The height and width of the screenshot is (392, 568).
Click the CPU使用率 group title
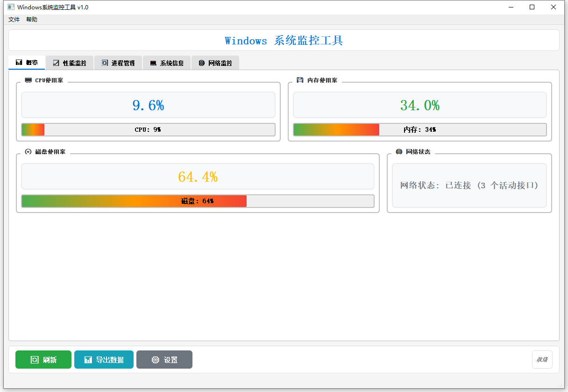49,80
